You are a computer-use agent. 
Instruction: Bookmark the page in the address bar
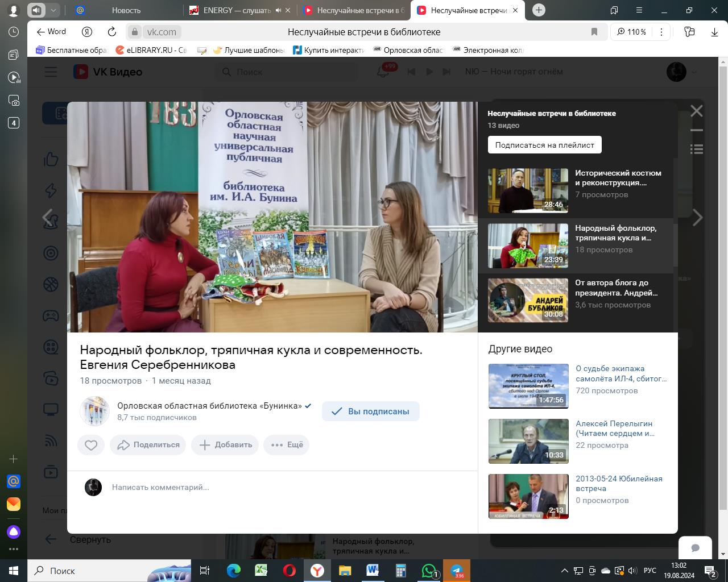tap(594, 32)
